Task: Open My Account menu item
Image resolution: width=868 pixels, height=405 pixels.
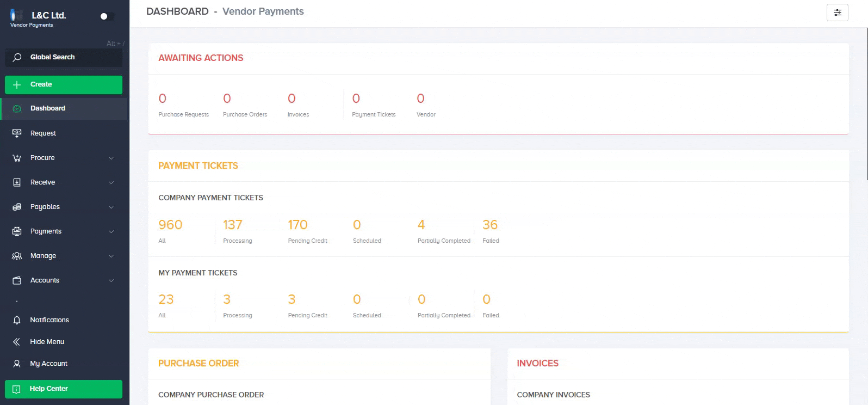Action: [64, 364]
